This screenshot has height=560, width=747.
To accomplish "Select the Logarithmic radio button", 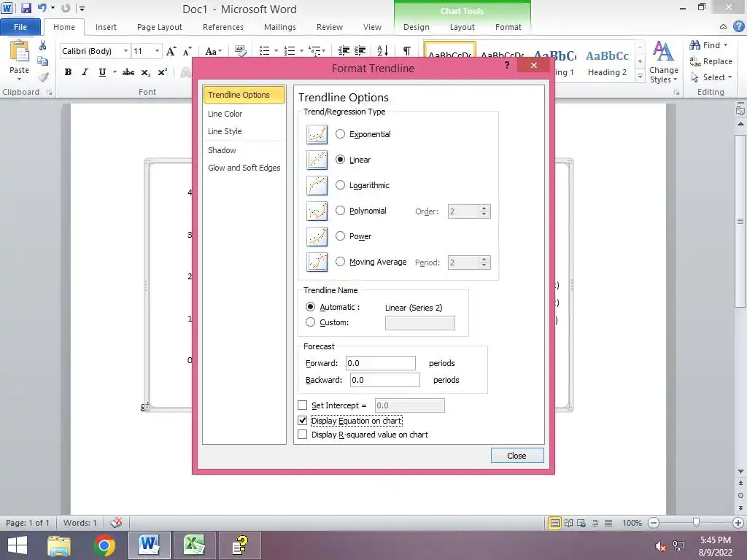I will (x=340, y=185).
